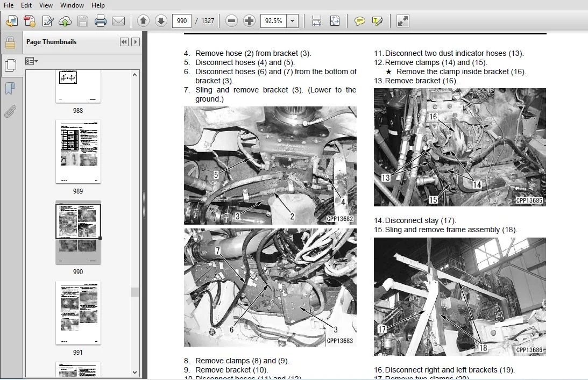Open the zoom level dropdown arrow
This screenshot has width=588, height=380.
pyautogui.click(x=293, y=20)
